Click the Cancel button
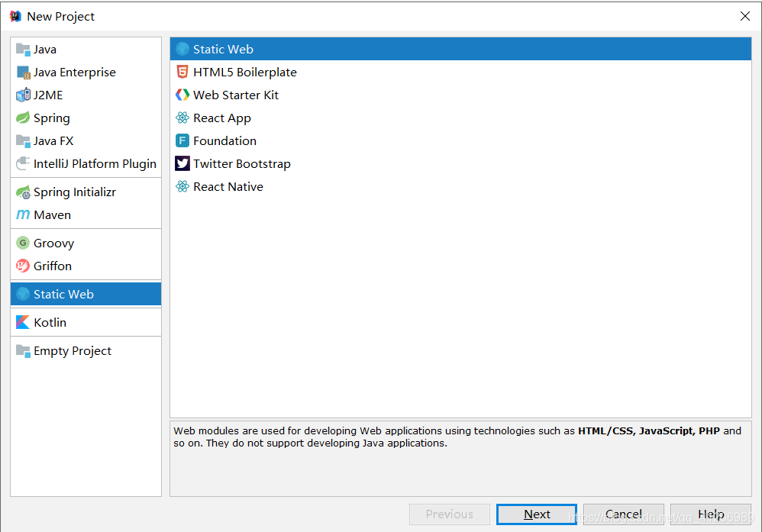Image resolution: width=762 pixels, height=532 pixels. (x=624, y=514)
